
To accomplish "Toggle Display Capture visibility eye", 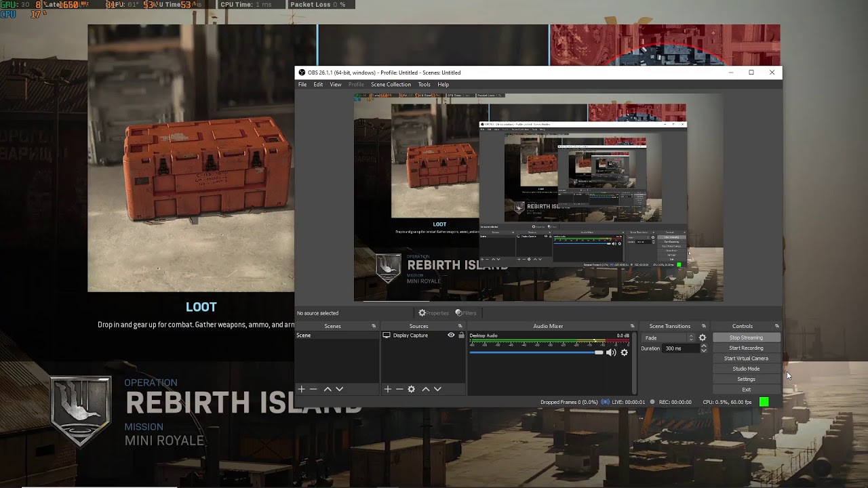I will coord(451,335).
